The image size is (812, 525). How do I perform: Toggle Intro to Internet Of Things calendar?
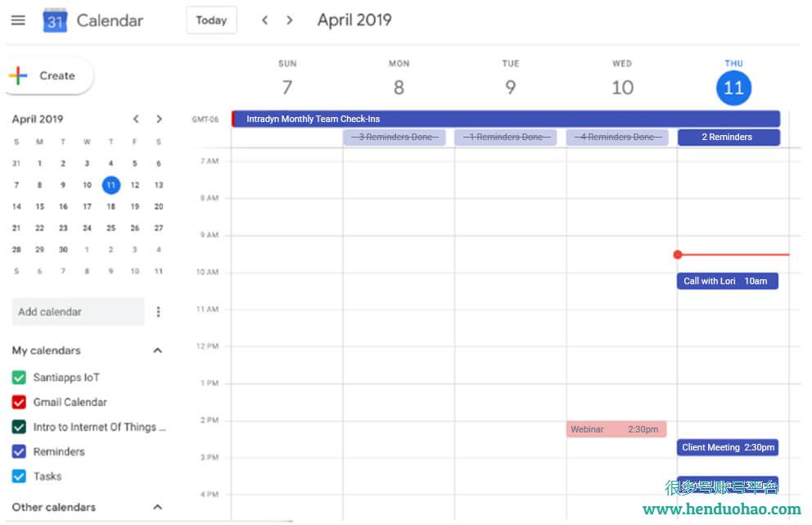pos(19,427)
